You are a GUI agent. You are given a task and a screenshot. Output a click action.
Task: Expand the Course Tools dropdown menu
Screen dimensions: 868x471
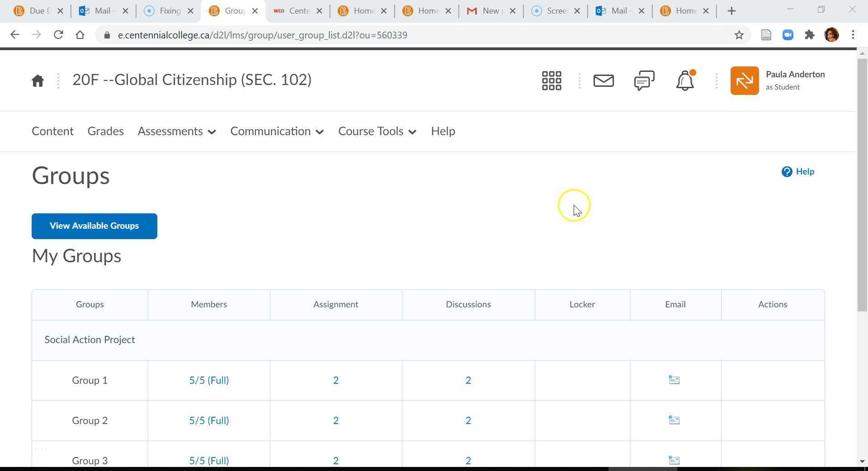pos(377,132)
